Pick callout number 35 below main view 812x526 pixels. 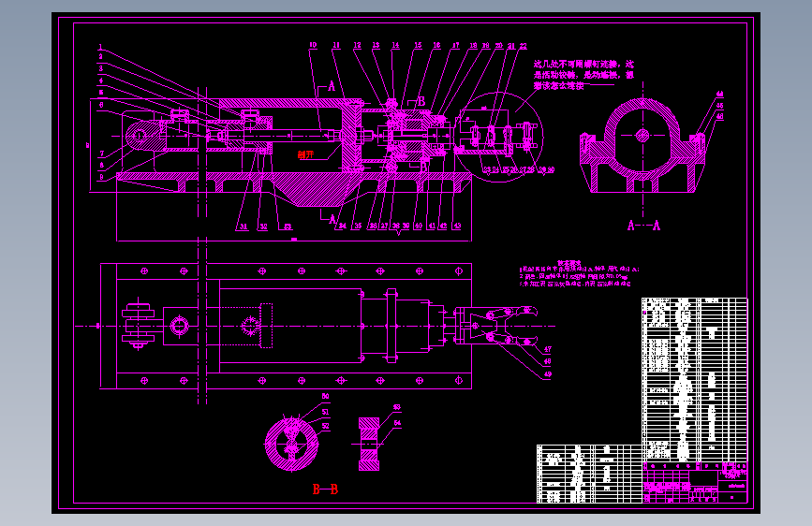[x=358, y=226]
